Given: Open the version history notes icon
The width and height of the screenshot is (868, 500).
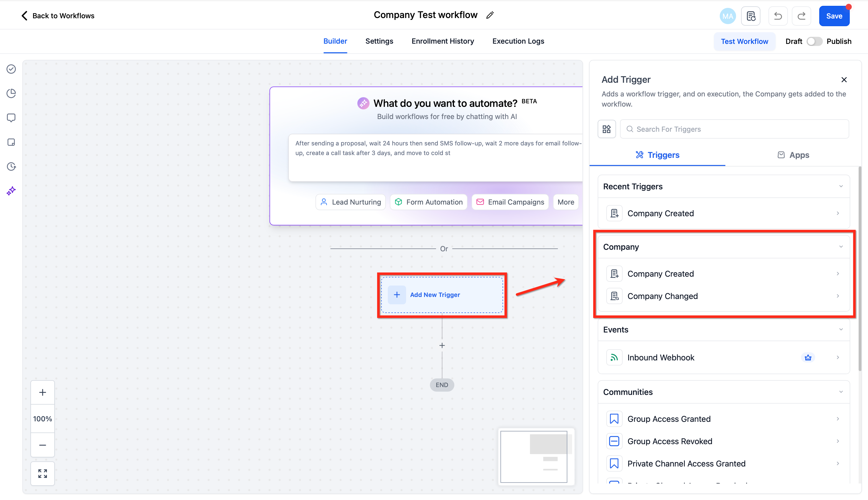Looking at the screenshot, I should pyautogui.click(x=750, y=16).
